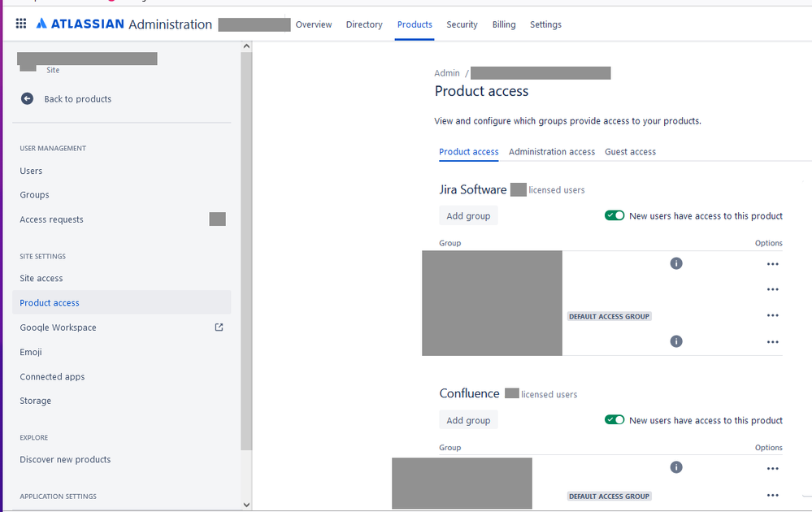Image resolution: width=812 pixels, height=512 pixels.
Task: Click info icon in first Jira Software group row
Action: tap(676, 263)
